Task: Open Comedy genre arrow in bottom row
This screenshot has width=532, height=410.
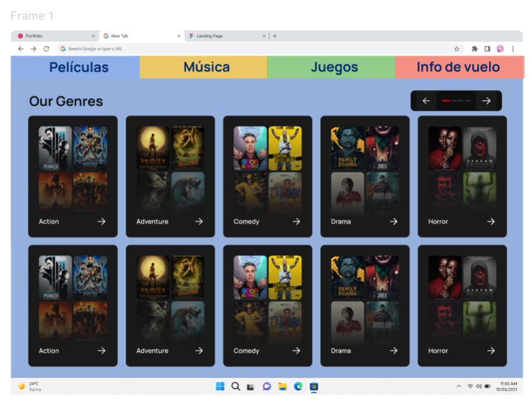Action: tap(296, 351)
